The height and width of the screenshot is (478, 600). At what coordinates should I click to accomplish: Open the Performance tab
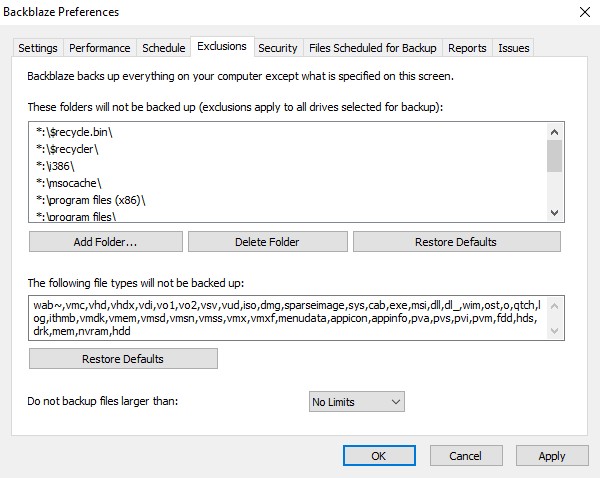coord(99,48)
